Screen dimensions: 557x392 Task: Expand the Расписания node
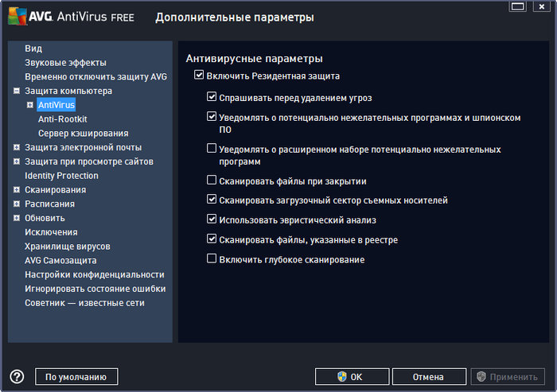[x=17, y=204]
